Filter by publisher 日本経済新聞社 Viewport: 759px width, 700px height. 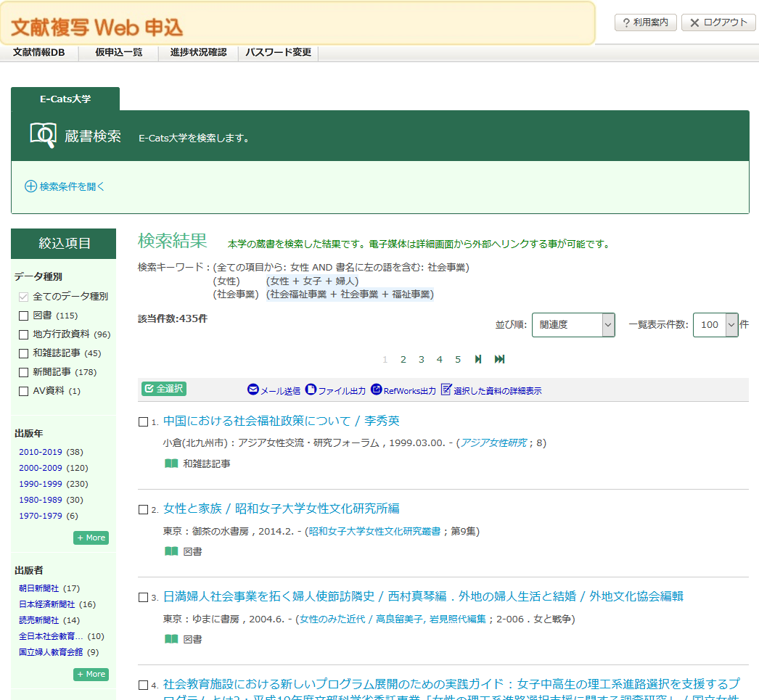click(x=47, y=604)
